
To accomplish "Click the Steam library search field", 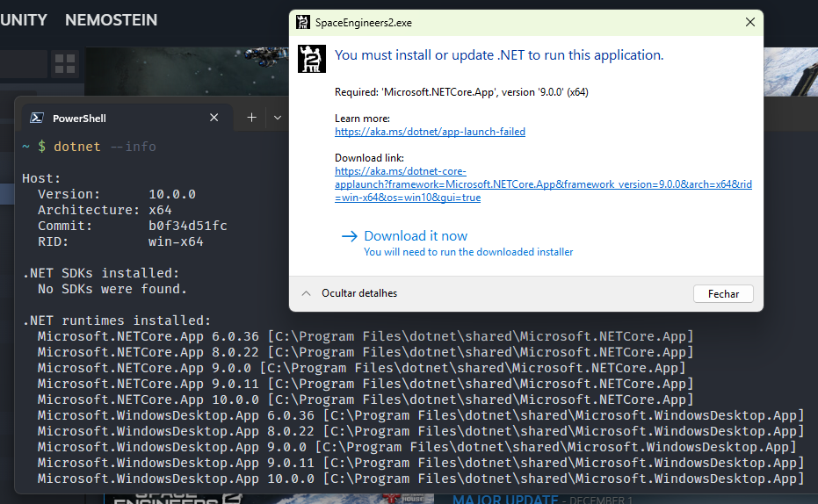I will (22, 63).
